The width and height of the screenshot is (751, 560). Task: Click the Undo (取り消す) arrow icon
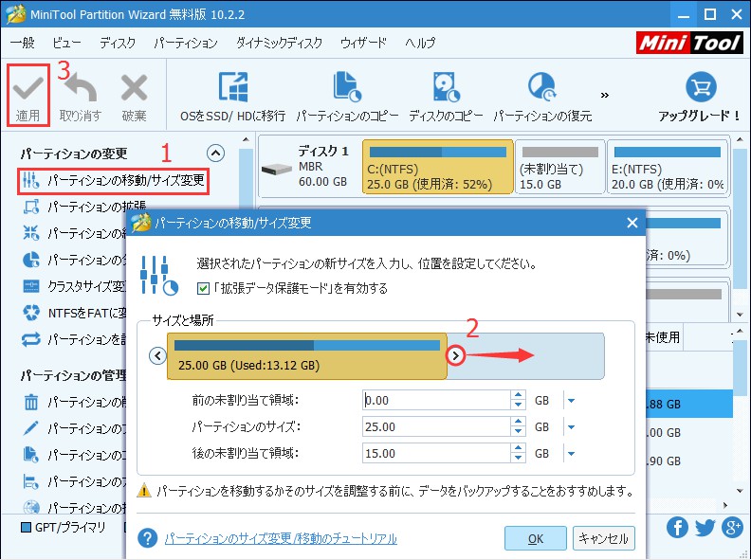pyautogui.click(x=82, y=88)
